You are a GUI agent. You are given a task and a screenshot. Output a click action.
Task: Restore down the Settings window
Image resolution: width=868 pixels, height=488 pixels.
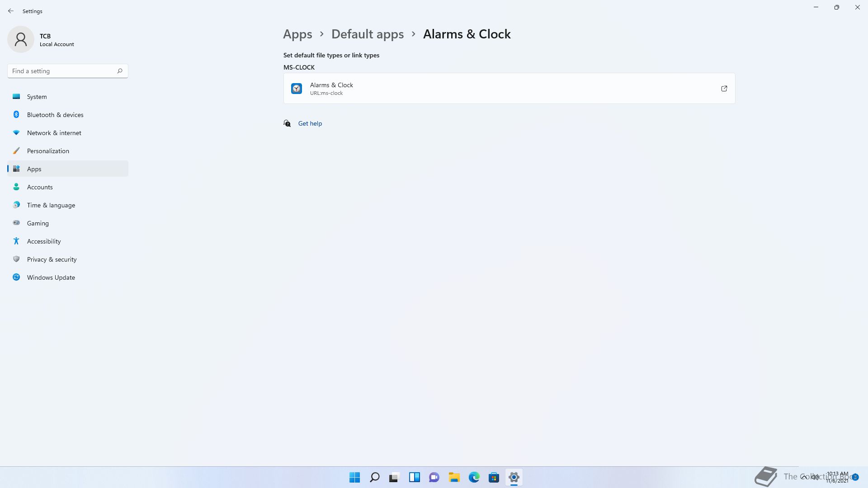[x=837, y=7]
